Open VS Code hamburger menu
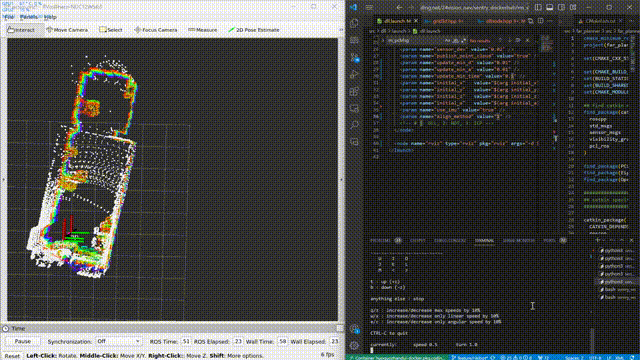 [x=369, y=7]
